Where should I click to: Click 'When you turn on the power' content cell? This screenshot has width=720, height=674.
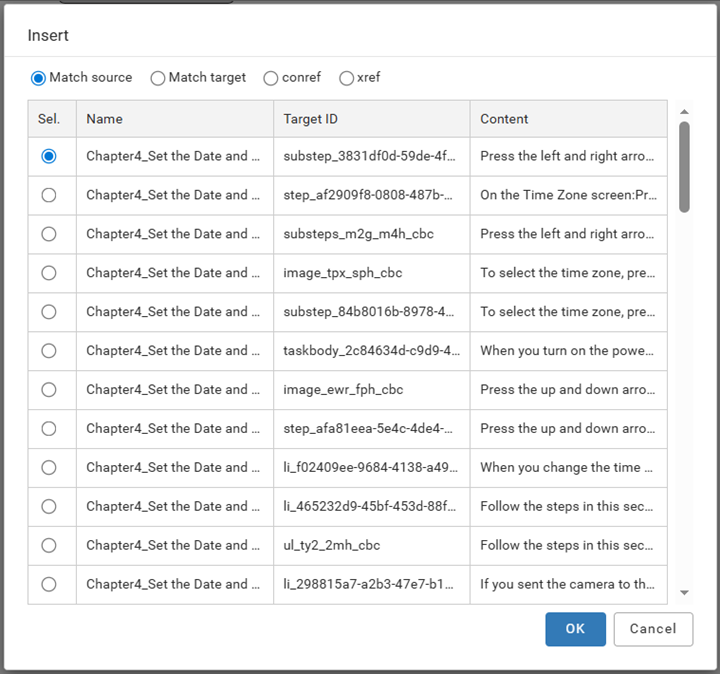point(567,351)
